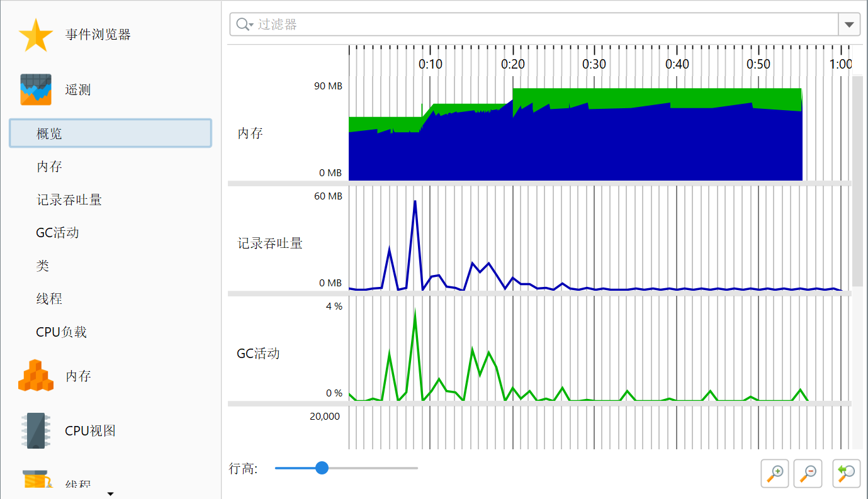The image size is (868, 499).
Task: Click the 4 % axis label
Action: (x=334, y=306)
